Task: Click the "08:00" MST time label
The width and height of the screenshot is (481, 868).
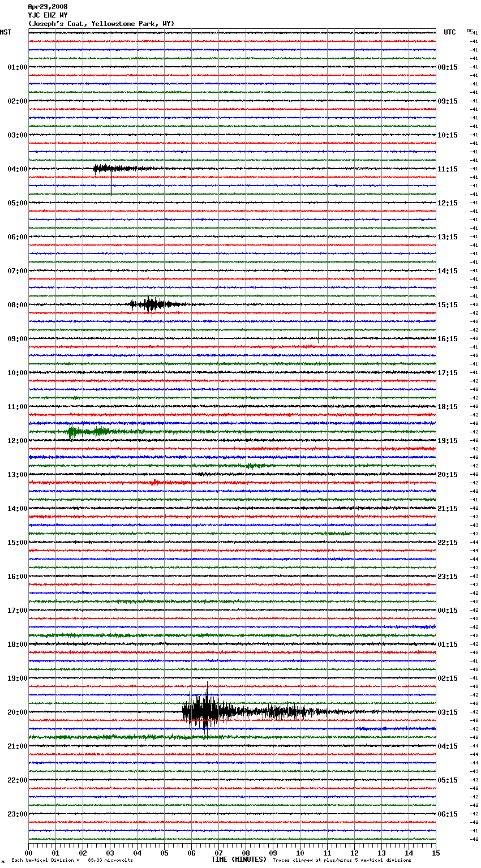Action: pos(17,305)
